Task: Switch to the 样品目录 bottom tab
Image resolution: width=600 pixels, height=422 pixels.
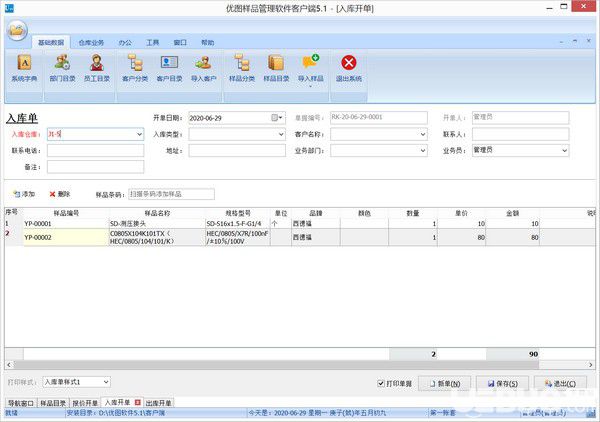Action: pyautogui.click(x=53, y=403)
